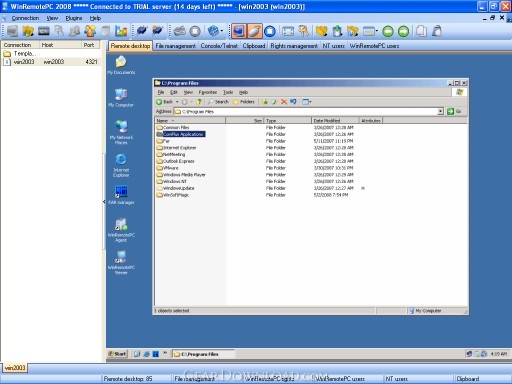Screen dimensions: 512x384
Task: Switch to the Clipboard tab
Action: coord(254,46)
